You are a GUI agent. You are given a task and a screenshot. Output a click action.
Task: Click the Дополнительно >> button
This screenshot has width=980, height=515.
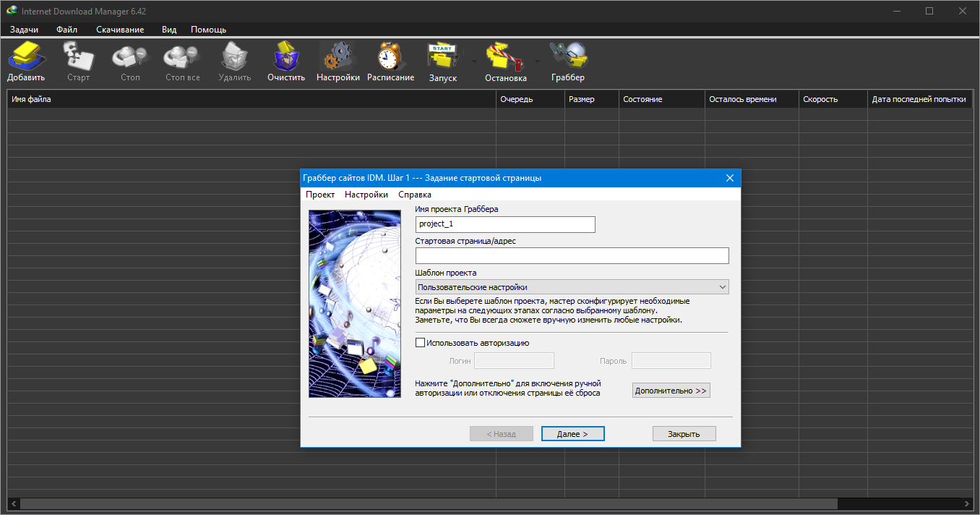point(671,391)
